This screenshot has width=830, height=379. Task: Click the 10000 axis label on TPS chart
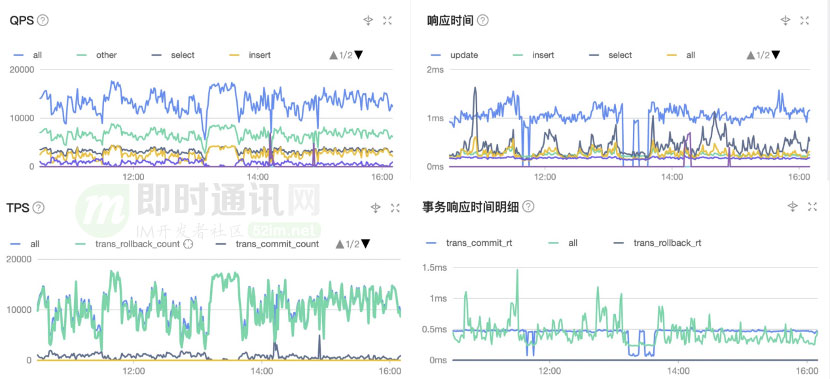tap(19, 310)
